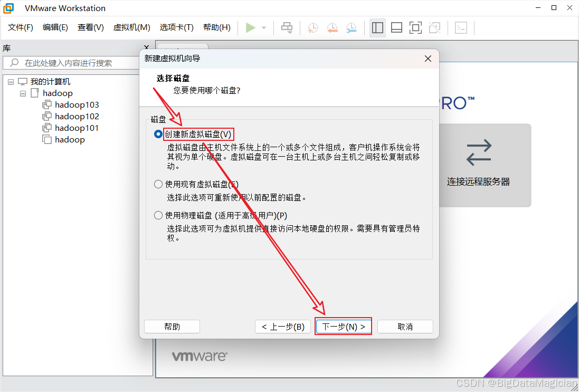Click the hadoop103 VM icon
The width and height of the screenshot is (579, 392).
coord(47,104)
